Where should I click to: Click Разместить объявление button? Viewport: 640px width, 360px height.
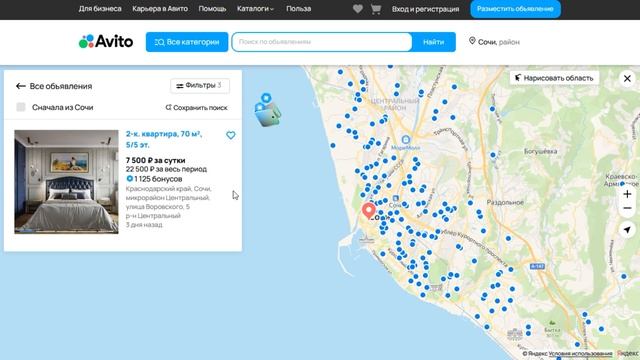tap(515, 9)
